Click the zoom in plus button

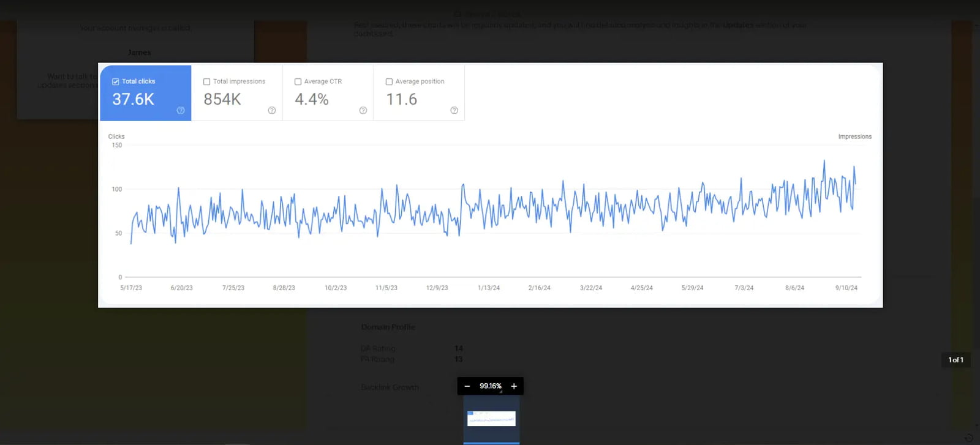[x=514, y=386]
